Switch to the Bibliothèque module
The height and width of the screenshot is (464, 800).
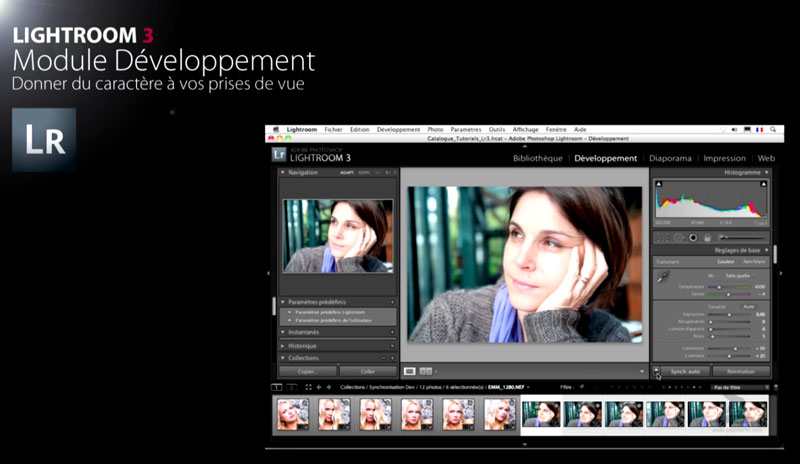pos(538,158)
